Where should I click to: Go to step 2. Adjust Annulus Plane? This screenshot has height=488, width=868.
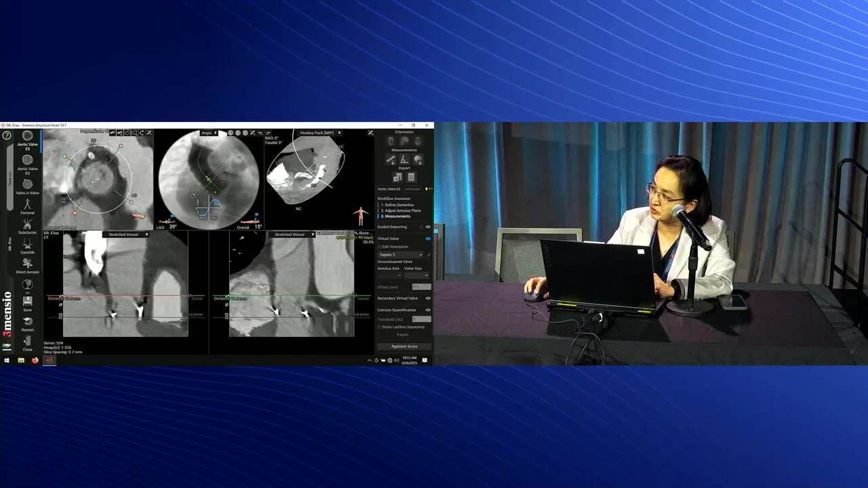click(401, 211)
